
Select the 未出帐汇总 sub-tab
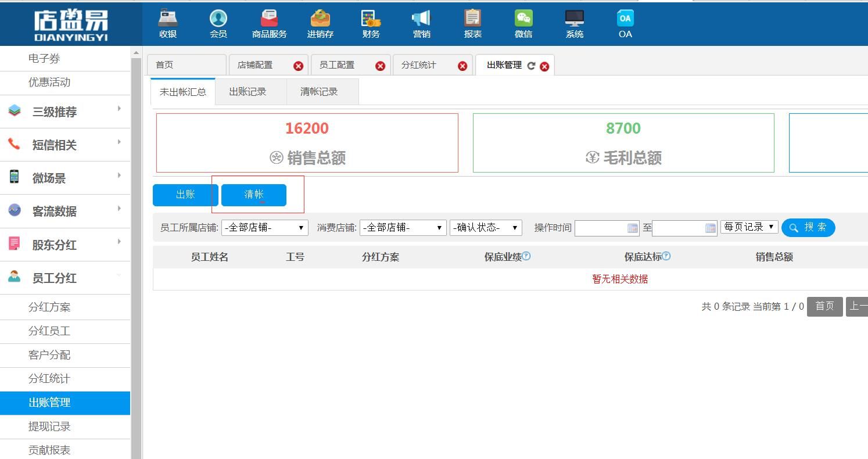click(x=183, y=92)
